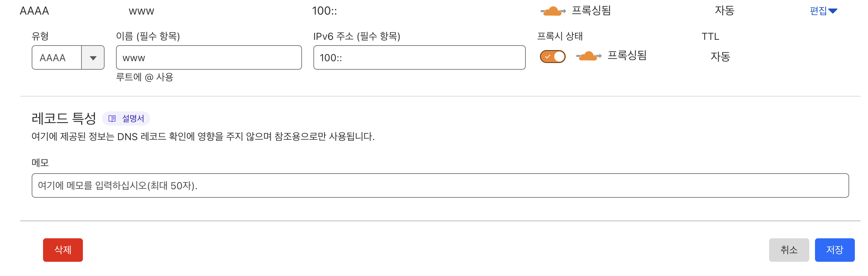868x276 pixels.
Task: Open the 설명서 documentation link
Action: pos(133,118)
